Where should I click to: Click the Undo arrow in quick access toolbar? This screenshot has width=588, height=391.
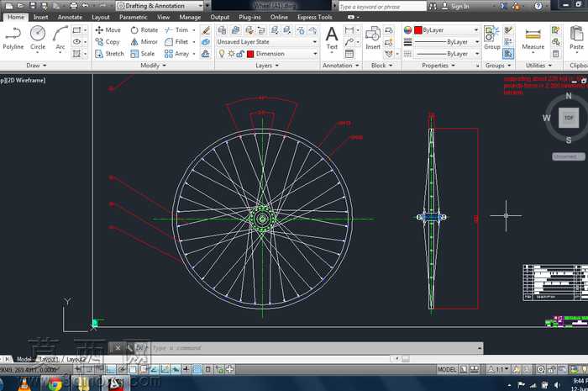(85, 6)
